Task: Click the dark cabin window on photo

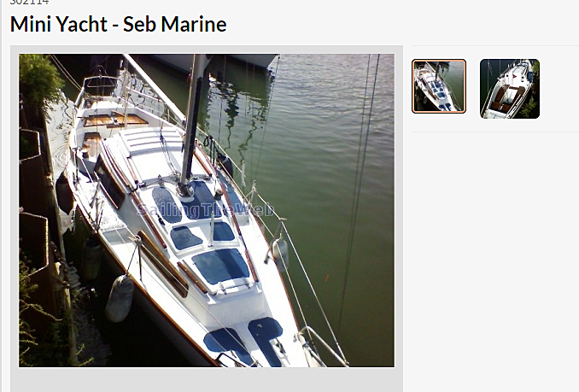Action: click(x=109, y=183)
